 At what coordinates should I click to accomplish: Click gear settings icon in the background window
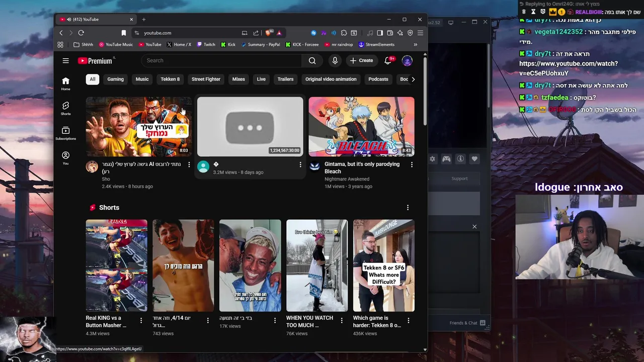[x=432, y=159]
